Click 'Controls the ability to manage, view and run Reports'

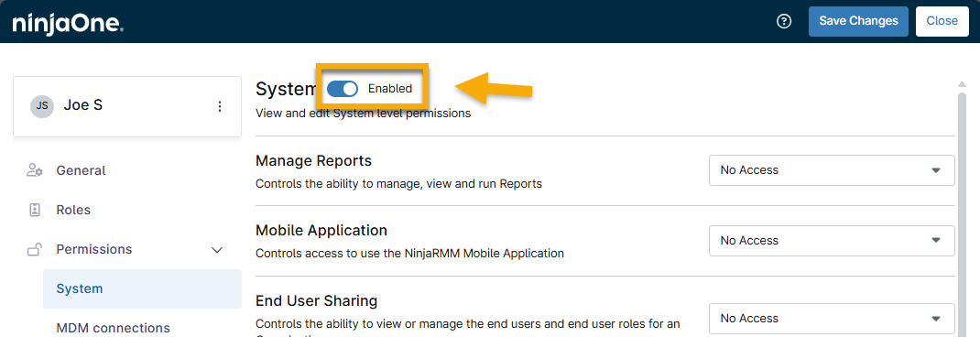tap(398, 184)
